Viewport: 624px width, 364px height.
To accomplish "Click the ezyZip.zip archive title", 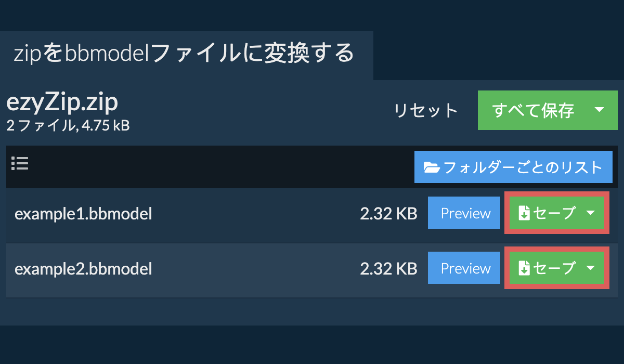I will pos(62,103).
